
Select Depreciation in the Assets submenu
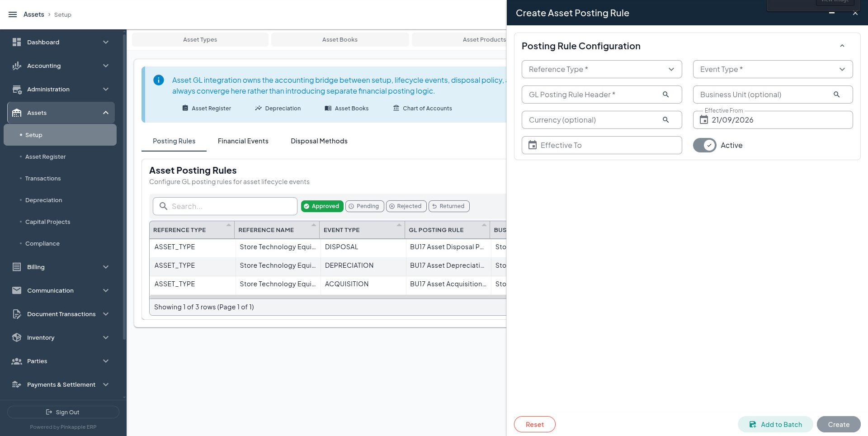[x=44, y=200]
